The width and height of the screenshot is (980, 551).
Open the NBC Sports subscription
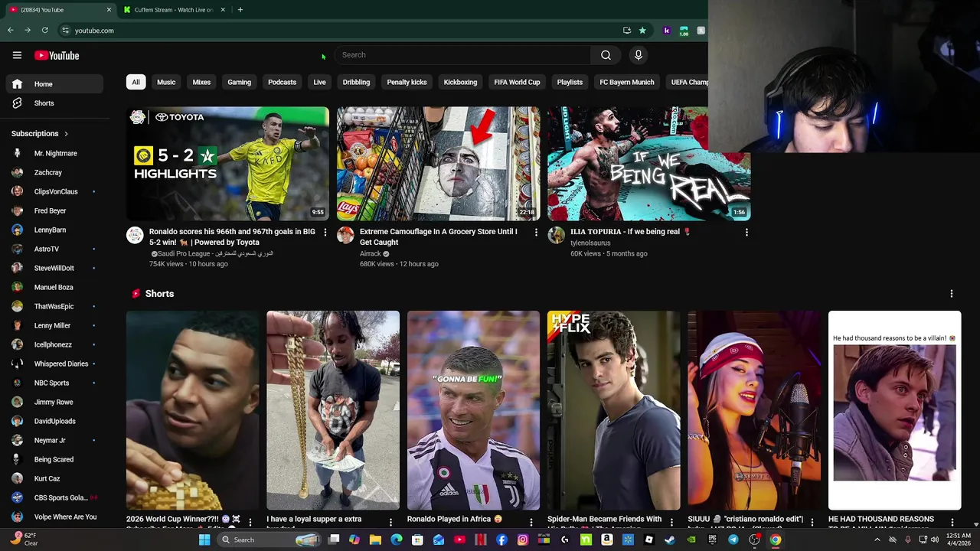[54, 383]
